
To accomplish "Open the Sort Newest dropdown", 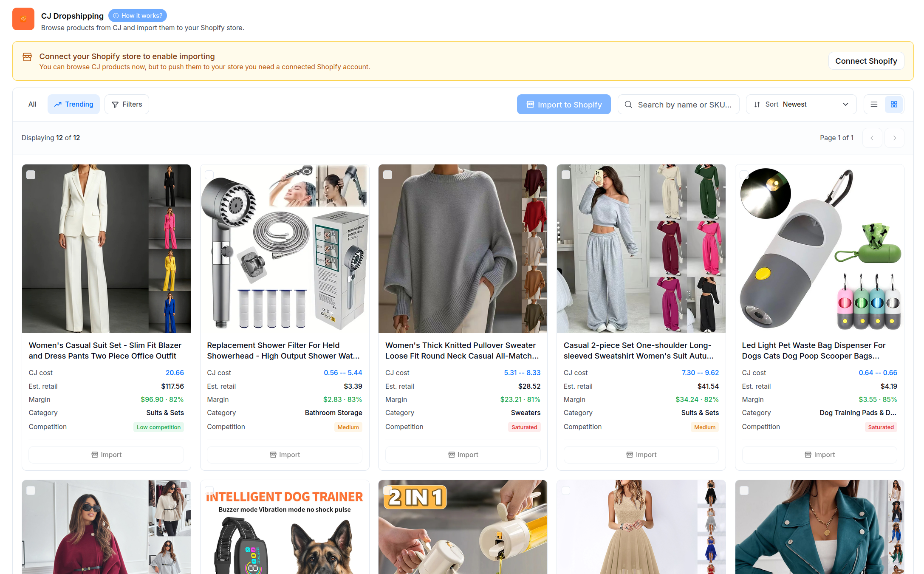I will coord(801,105).
